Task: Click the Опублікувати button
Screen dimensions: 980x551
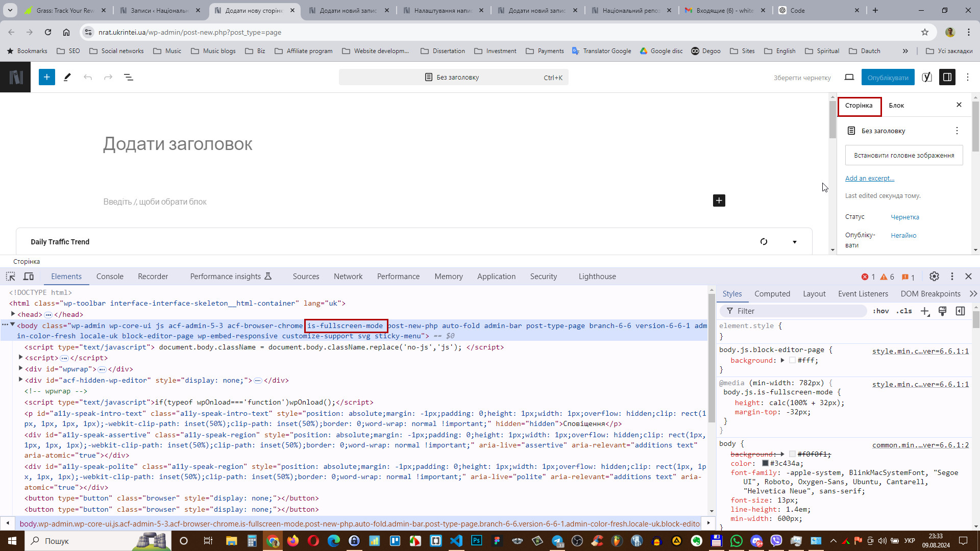Action: pyautogui.click(x=888, y=78)
